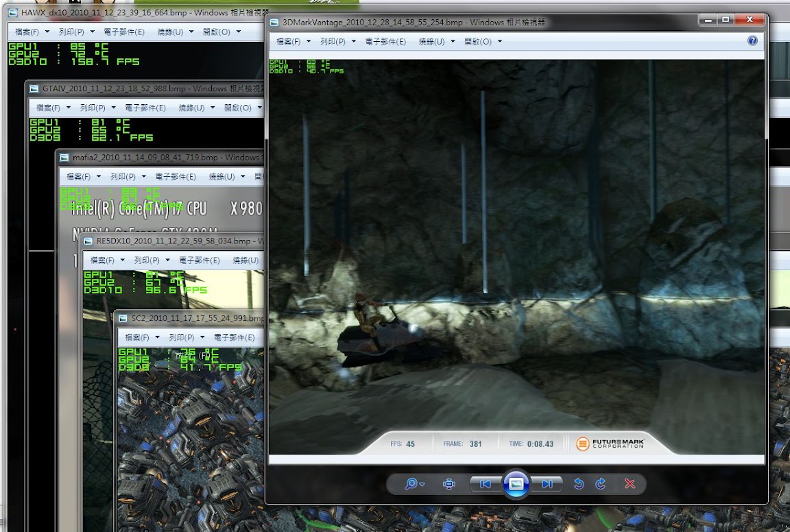The width and height of the screenshot is (790, 532).
Task: Open 檔案(F) menu in 3DMarkVantage window
Action: (x=288, y=41)
